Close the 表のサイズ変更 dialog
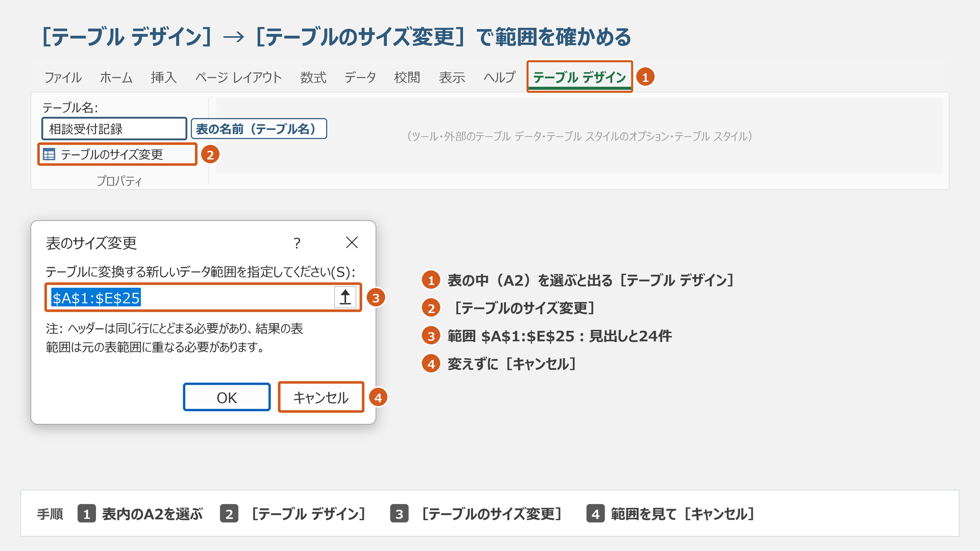 (x=352, y=242)
